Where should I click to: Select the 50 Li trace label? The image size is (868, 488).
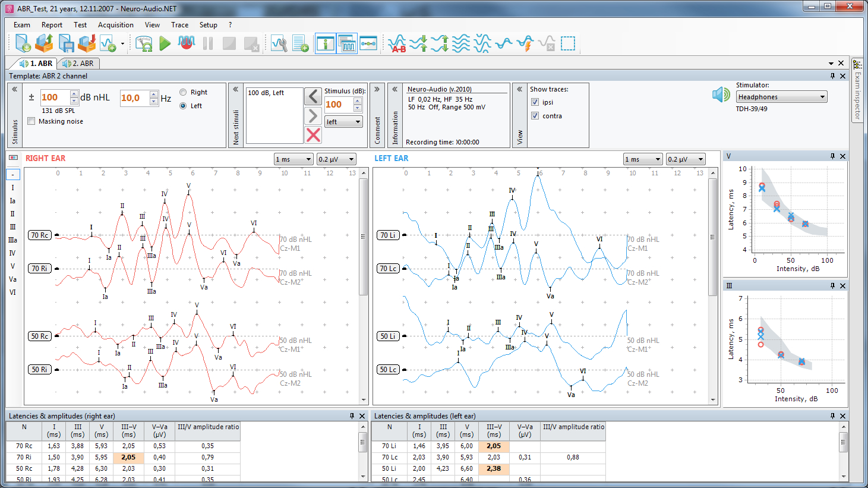tap(388, 336)
